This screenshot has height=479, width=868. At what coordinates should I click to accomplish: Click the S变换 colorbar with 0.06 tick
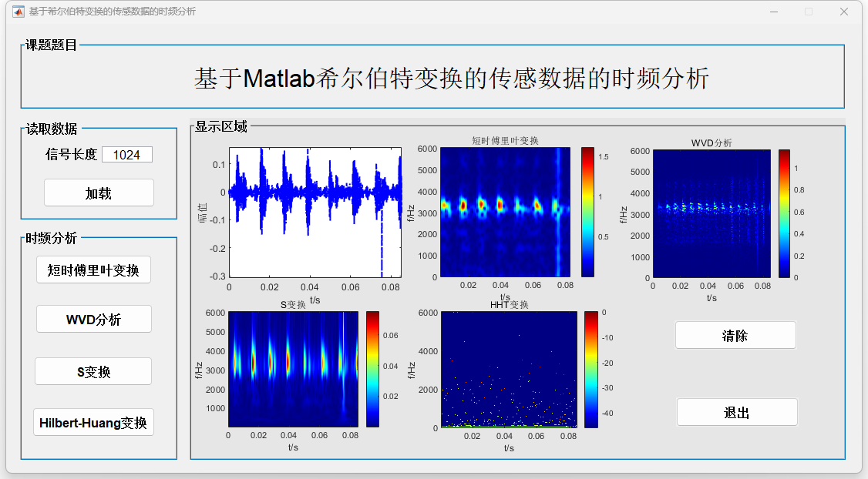(372, 369)
